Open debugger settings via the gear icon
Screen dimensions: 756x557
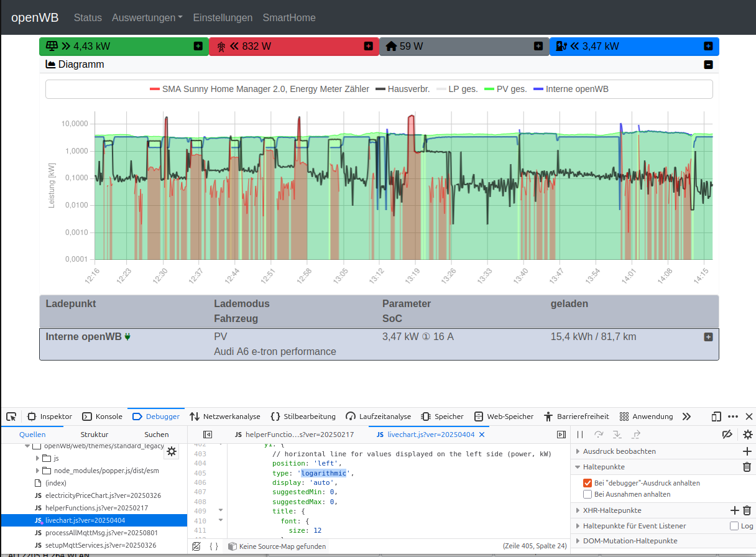click(747, 435)
